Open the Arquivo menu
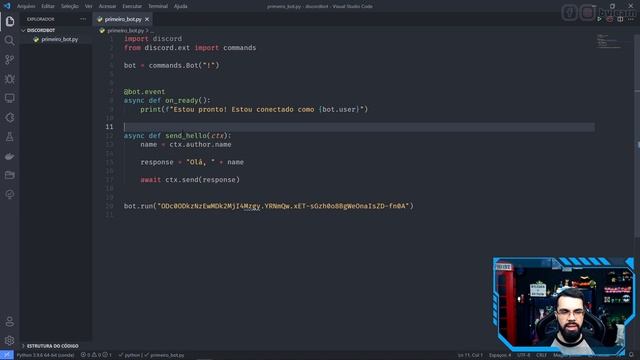Image resolution: width=640 pixels, height=360 pixels. 26,6
